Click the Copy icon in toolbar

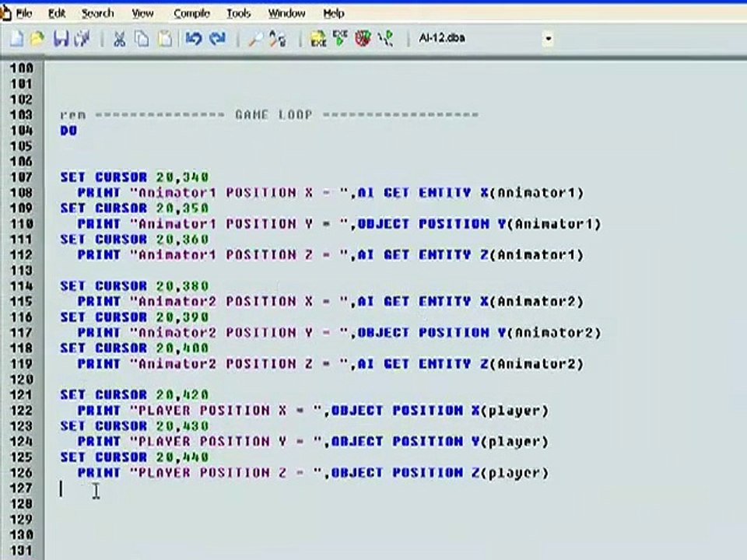142,39
